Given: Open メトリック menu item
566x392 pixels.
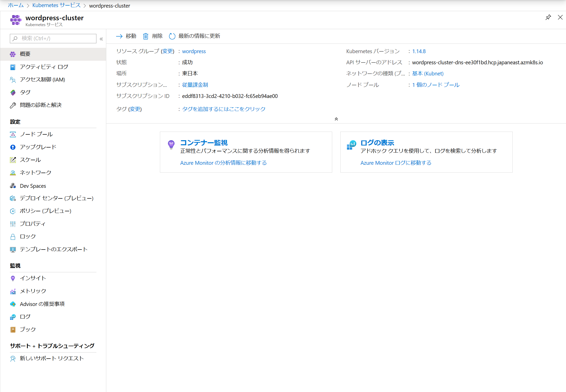Looking at the screenshot, I should 53,291.
